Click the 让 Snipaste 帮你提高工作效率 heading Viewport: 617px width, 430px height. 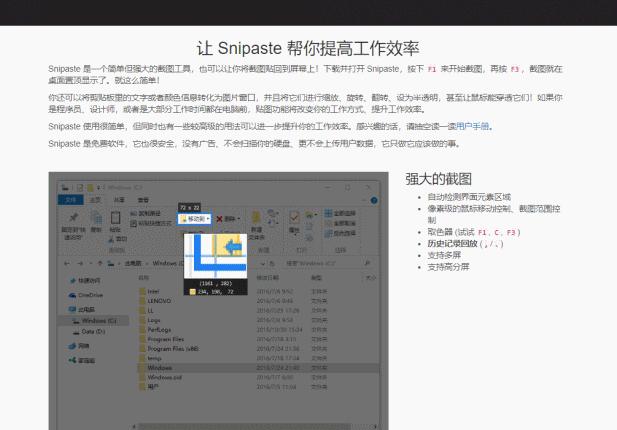tap(308, 48)
